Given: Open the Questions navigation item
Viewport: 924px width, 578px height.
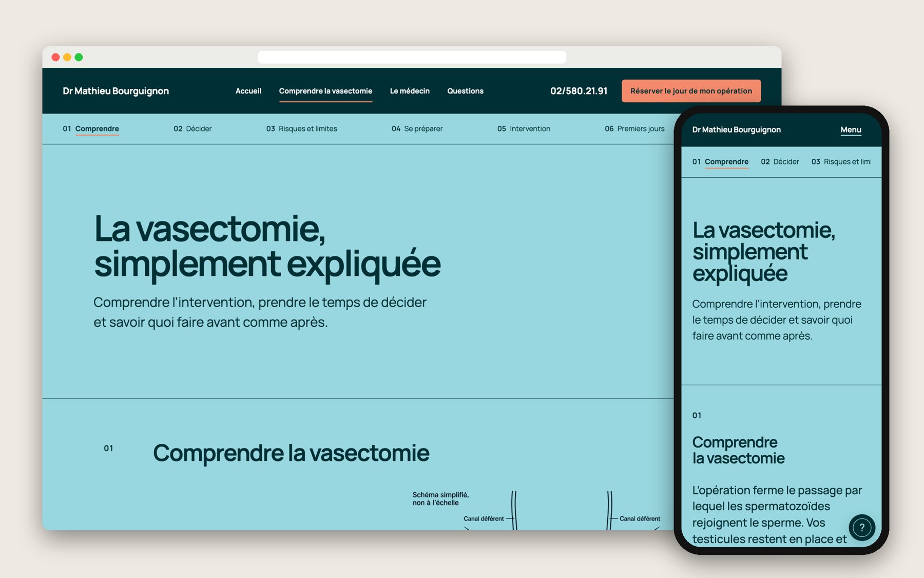Looking at the screenshot, I should 465,91.
